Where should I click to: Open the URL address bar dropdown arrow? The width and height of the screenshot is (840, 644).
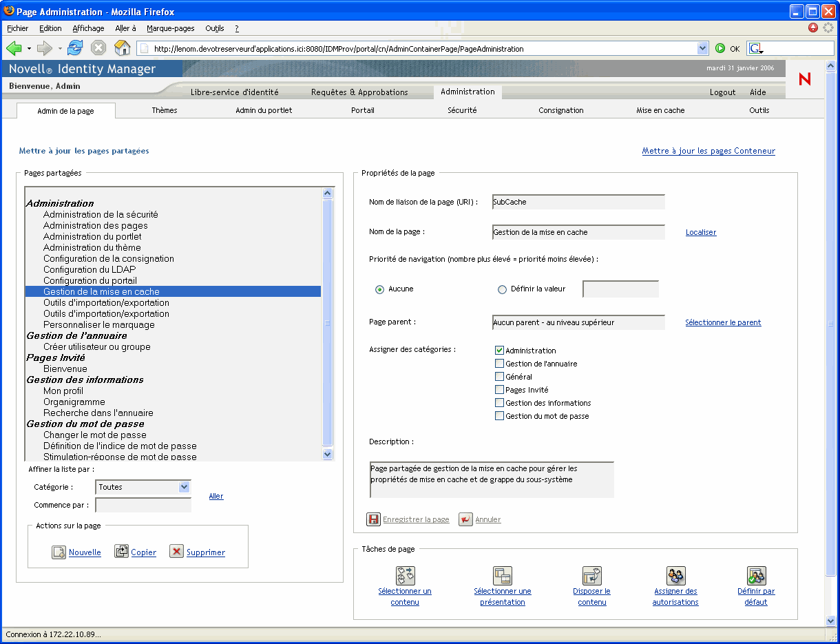click(702, 48)
